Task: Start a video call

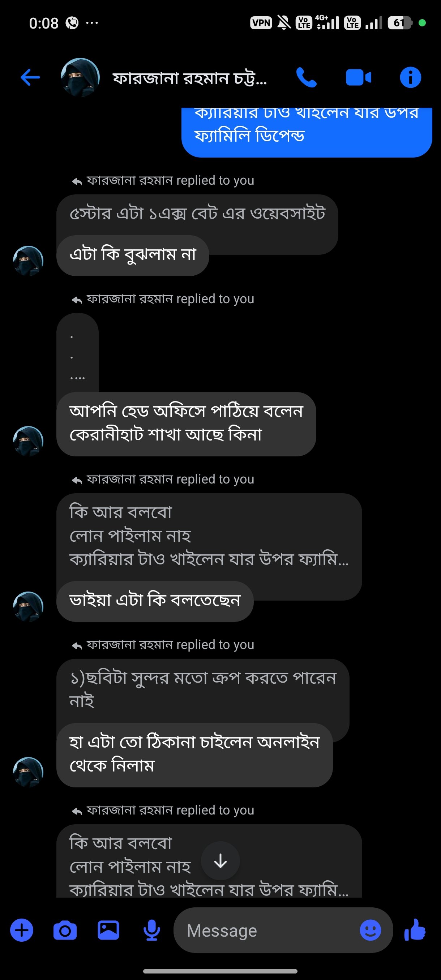Action: click(x=358, y=78)
